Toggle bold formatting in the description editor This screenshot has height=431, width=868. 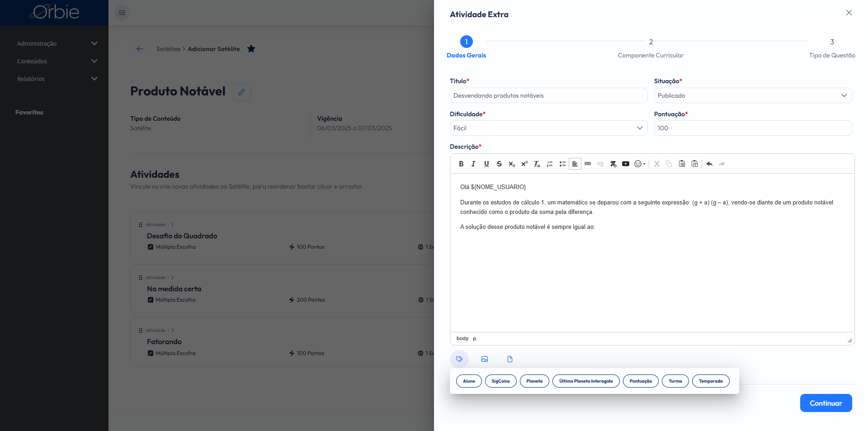[x=461, y=164]
